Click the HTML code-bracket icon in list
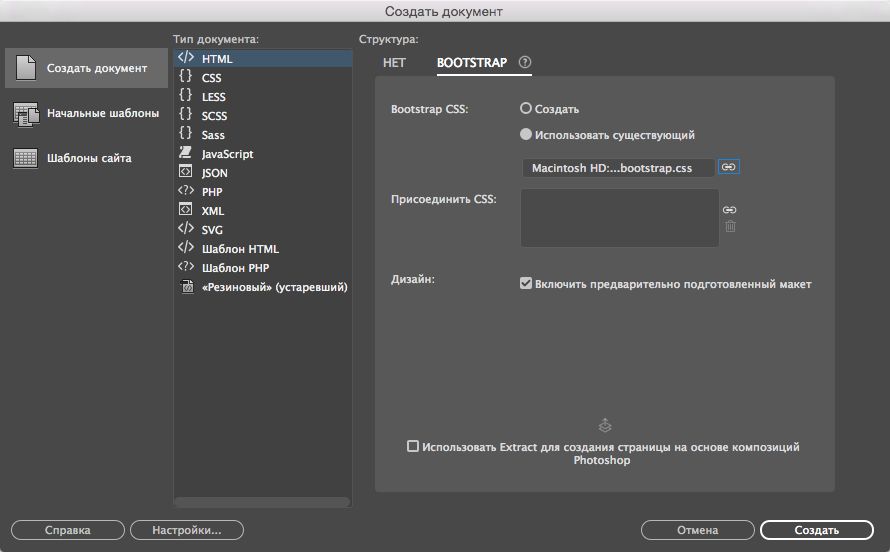 pos(186,57)
